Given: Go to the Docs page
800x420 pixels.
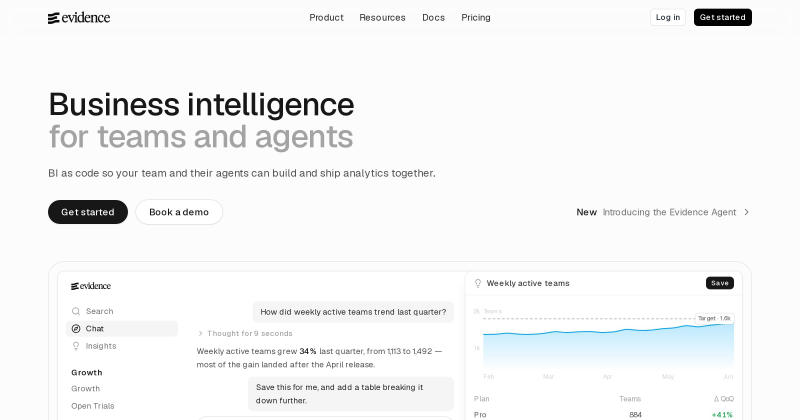Looking at the screenshot, I should coord(434,17).
